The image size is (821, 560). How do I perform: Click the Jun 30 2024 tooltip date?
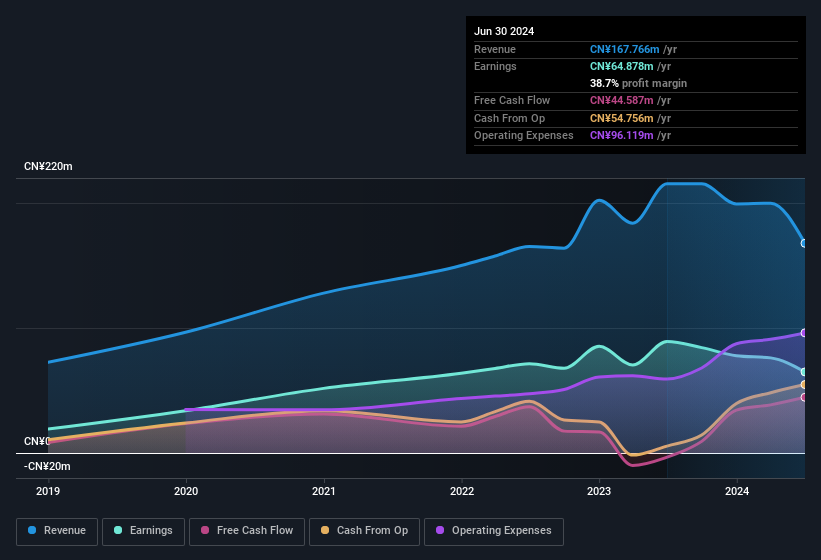[504, 31]
